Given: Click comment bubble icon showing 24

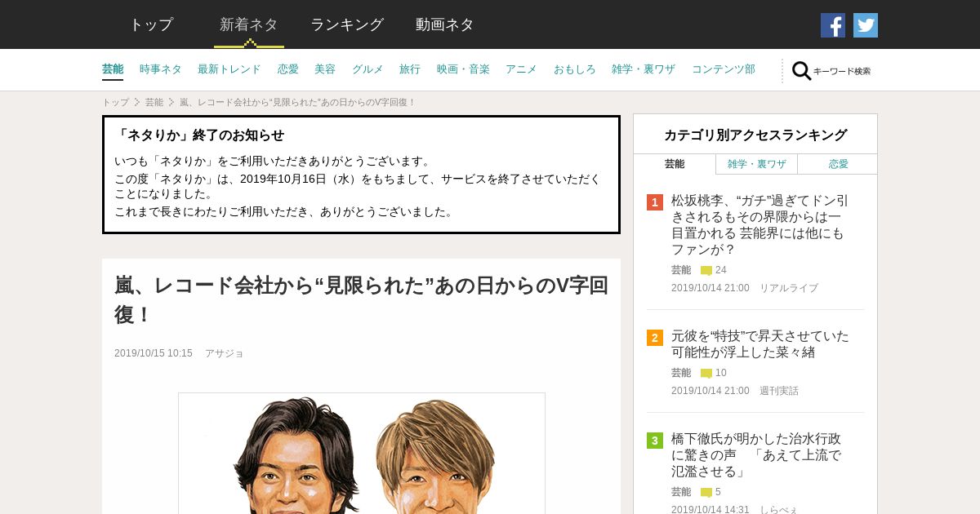Looking at the screenshot, I should [x=706, y=270].
